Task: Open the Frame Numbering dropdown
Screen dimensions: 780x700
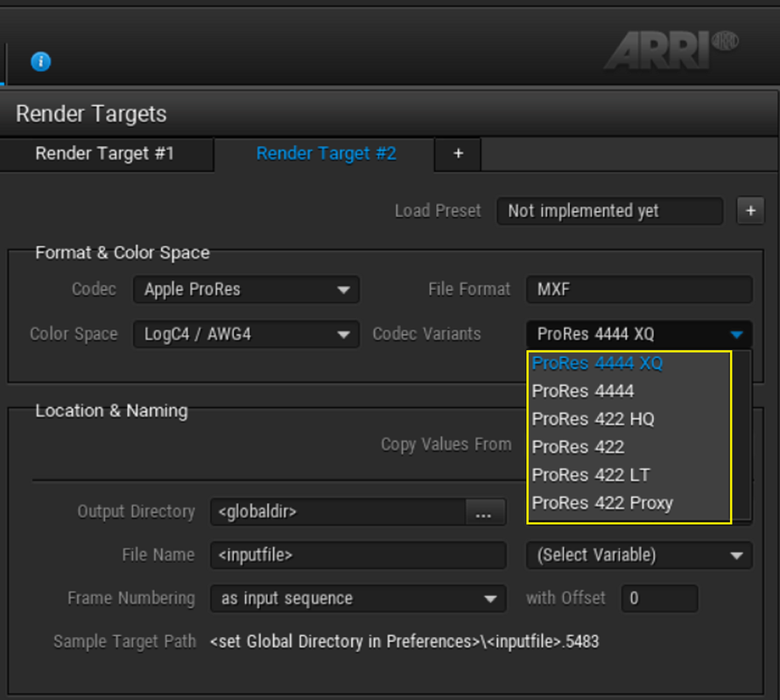Action: pos(358,598)
